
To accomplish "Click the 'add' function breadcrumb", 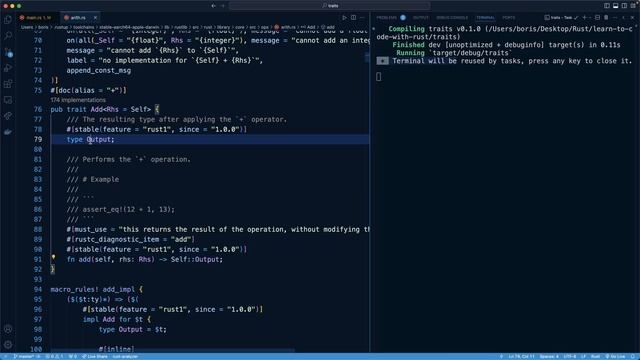I will tap(328, 27).
